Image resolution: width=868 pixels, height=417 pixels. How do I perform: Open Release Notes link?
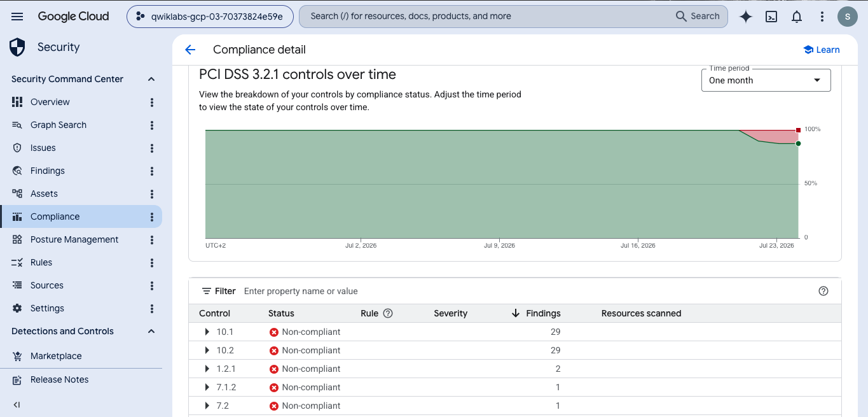[x=60, y=379]
